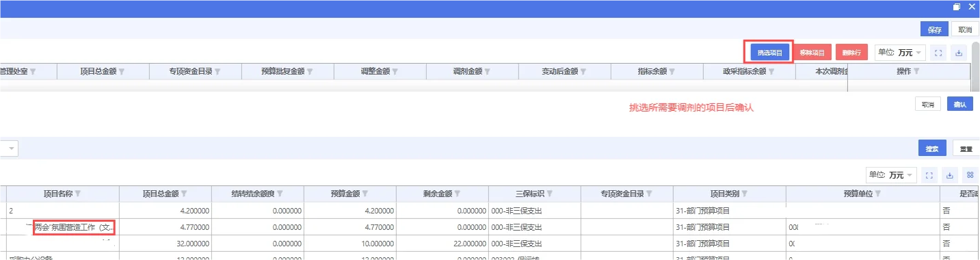The width and height of the screenshot is (980, 260).
Task: Download icon in the 删除行 toolbar row
Action: pyautogui.click(x=959, y=53)
